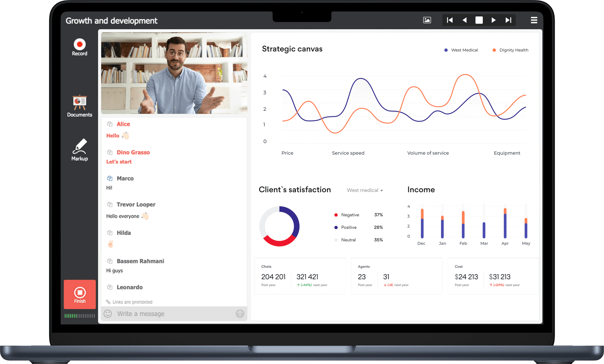Open the West medical company dropdown
The image size is (604, 364).
point(365,190)
